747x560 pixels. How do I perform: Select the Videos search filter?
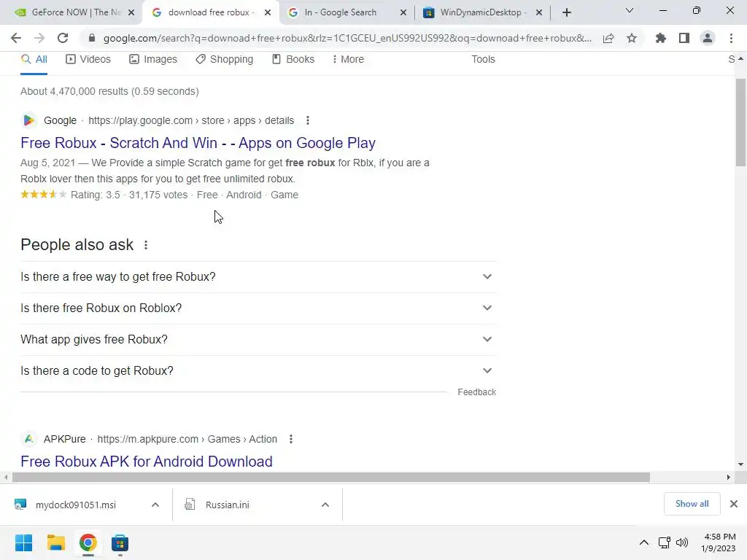(x=88, y=59)
